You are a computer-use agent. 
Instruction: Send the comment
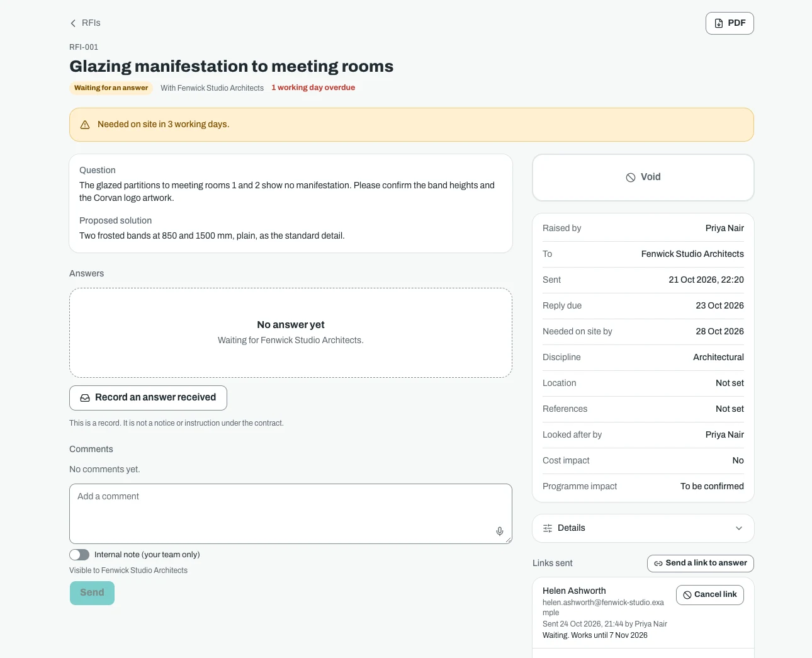[92, 593]
